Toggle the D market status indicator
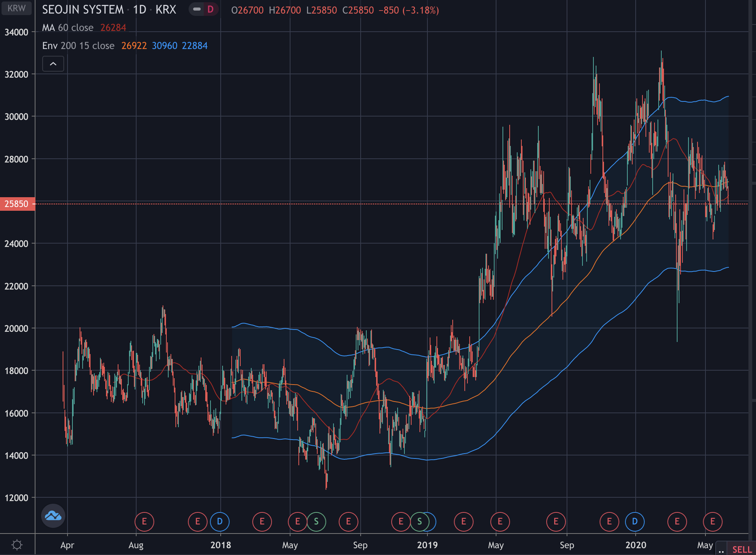 (211, 9)
